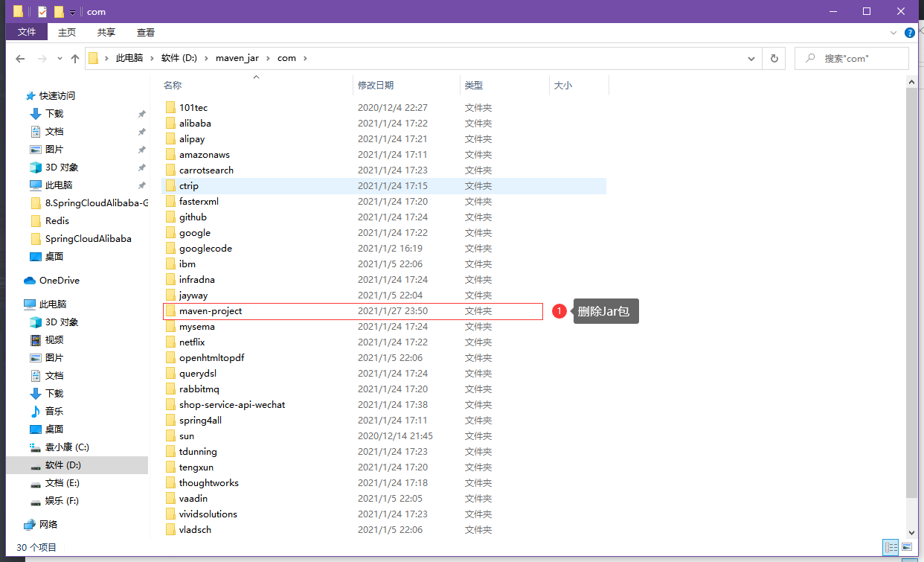Open drive 娱乐 (F:)

(x=62, y=500)
